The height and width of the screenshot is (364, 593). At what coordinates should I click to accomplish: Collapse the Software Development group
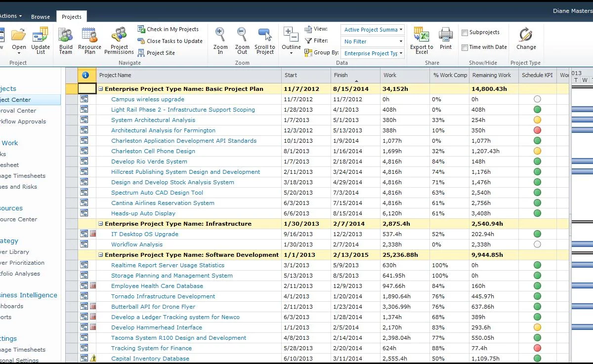(101, 255)
